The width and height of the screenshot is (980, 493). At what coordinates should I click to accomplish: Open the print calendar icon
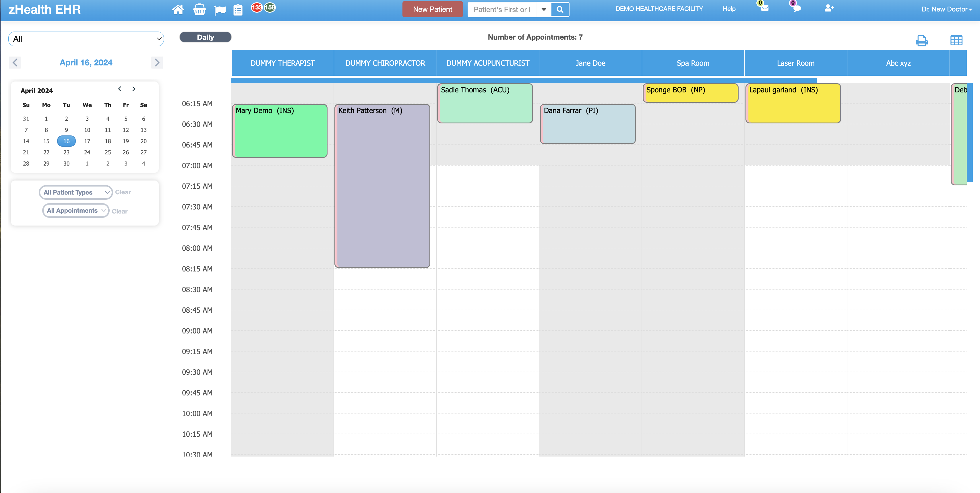tap(922, 40)
